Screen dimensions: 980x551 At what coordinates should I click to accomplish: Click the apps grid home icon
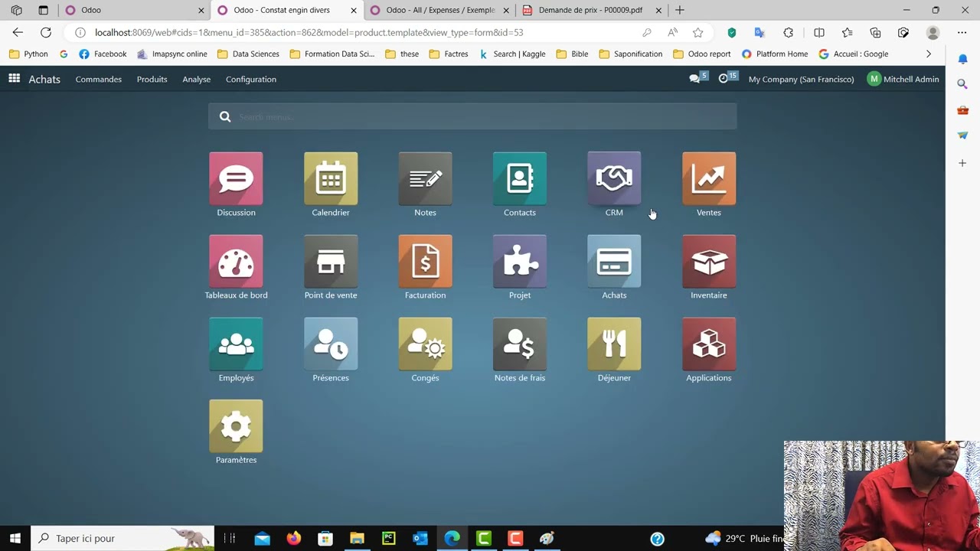[x=14, y=79]
